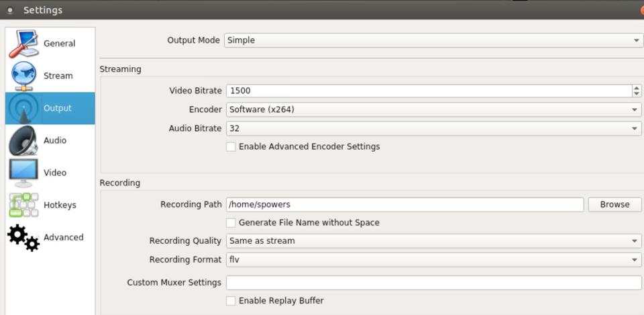
Task: Open the Hotkeys keyboard icon
Action: coord(23,205)
